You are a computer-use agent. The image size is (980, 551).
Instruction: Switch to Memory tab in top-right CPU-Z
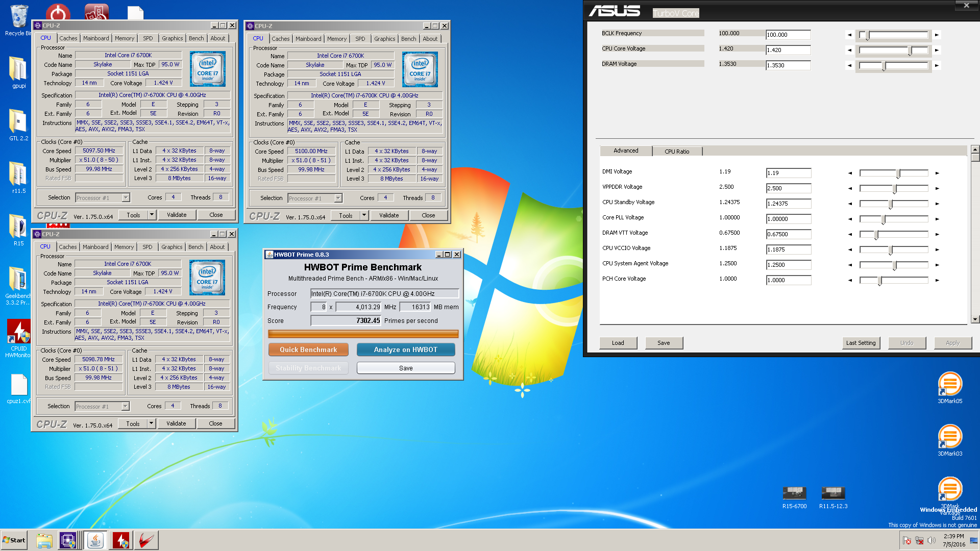[x=337, y=39]
